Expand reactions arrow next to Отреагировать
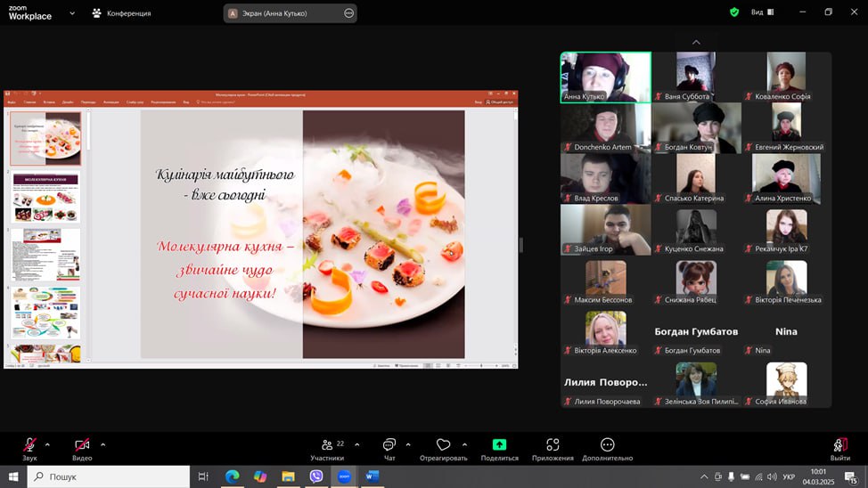Screen dimensions: 868x488 464,443
